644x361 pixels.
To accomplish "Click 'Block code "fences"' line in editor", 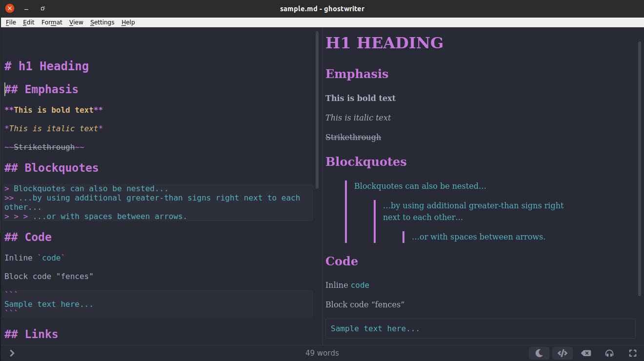I will (x=49, y=277).
